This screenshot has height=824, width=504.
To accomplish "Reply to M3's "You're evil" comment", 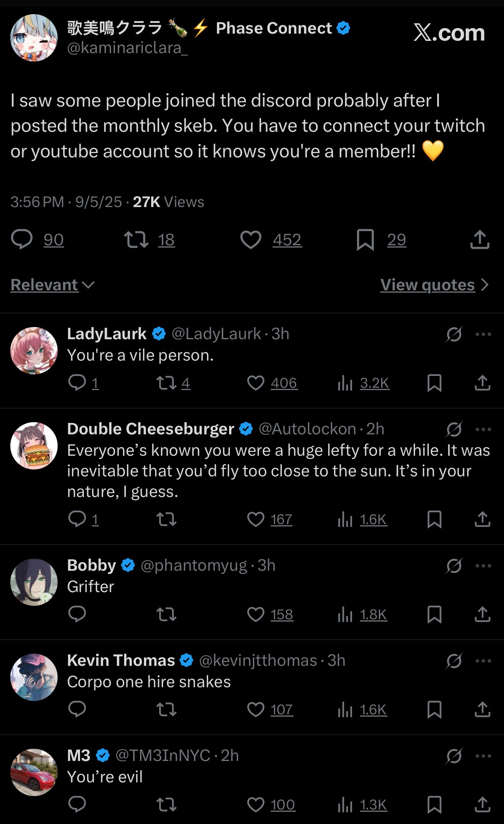I will [77, 805].
